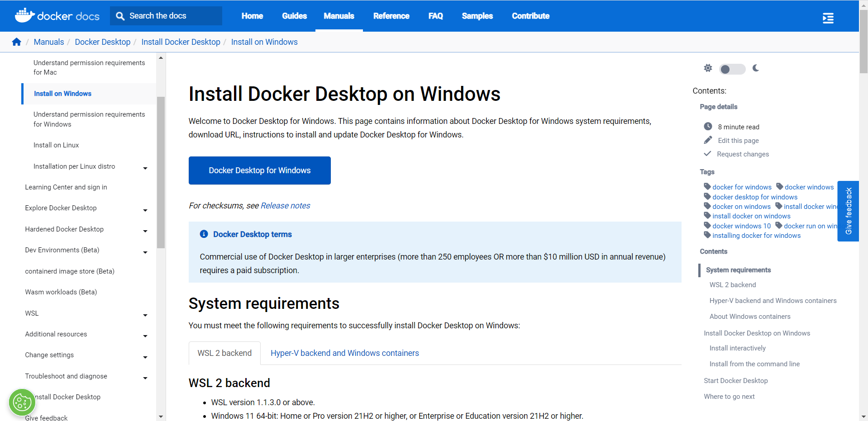Select the pencil icon to edit this page
Image resolution: width=868 pixels, height=421 pixels.
click(x=708, y=140)
